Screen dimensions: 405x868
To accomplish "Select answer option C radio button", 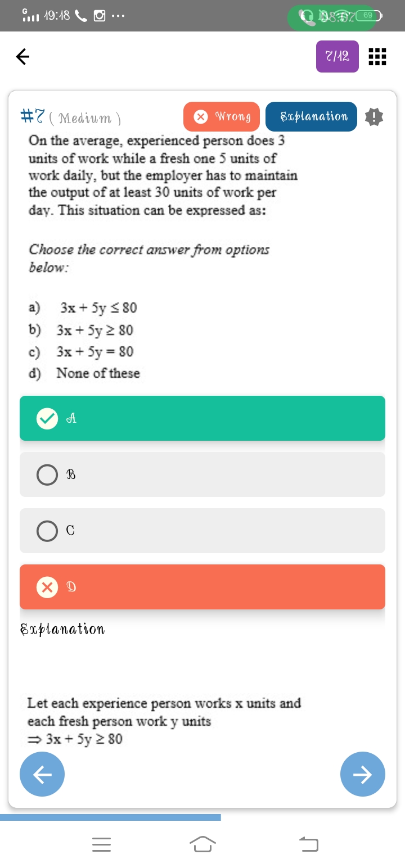I will 47,531.
